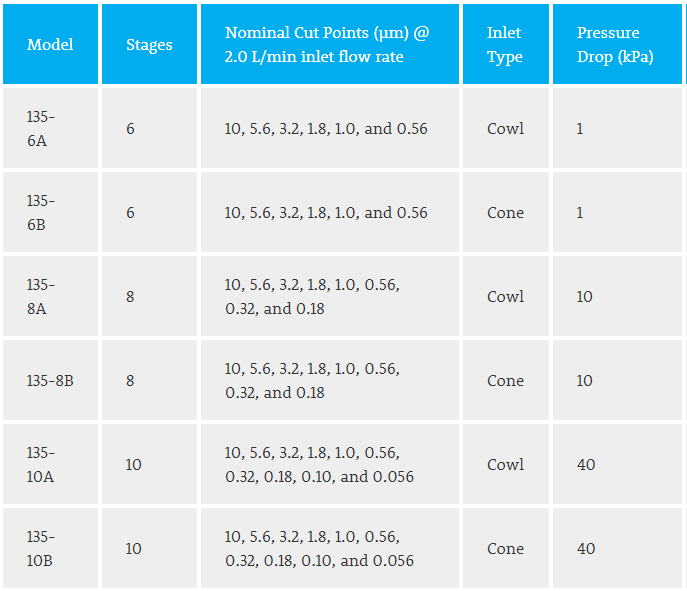Click the cut points cell for 135-10A
687x591 pixels.
tap(319, 465)
